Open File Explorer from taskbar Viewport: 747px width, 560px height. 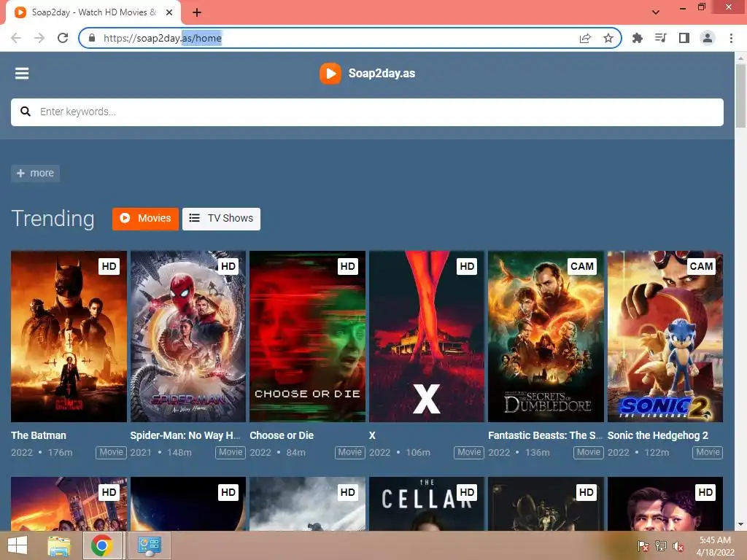point(58,545)
